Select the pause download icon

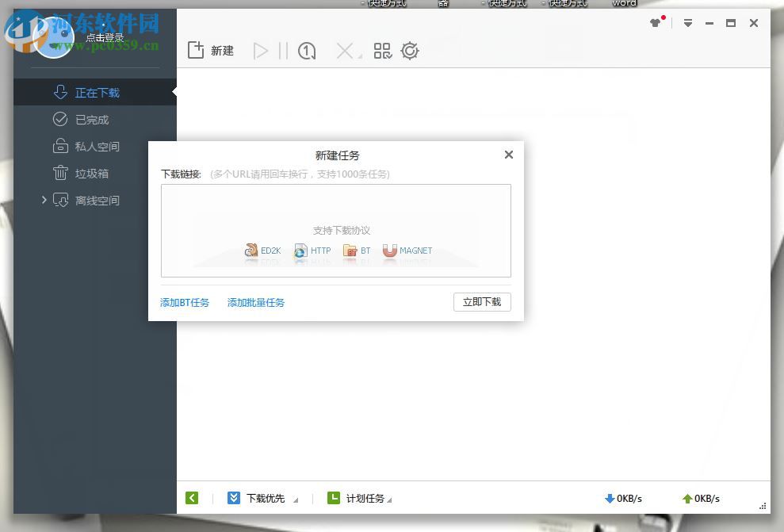tap(282, 50)
